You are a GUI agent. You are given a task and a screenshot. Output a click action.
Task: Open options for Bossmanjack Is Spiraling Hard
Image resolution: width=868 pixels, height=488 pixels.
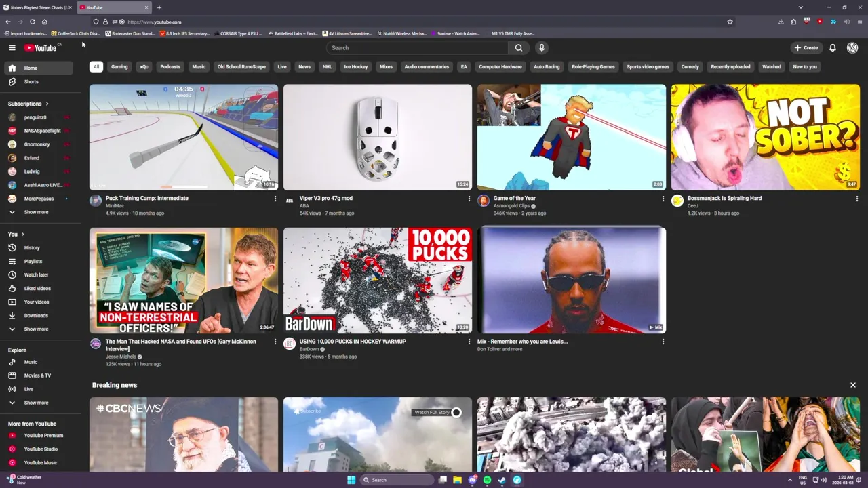click(x=856, y=199)
